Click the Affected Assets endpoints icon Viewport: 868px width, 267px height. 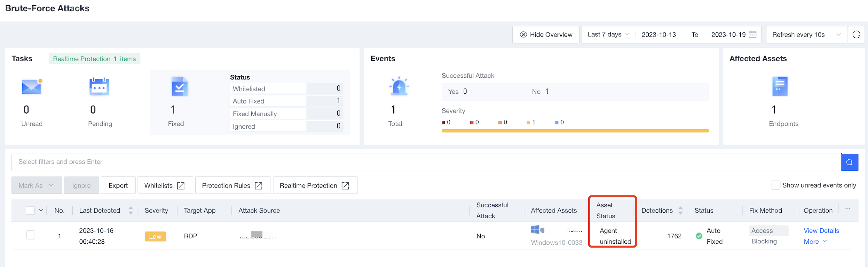780,86
